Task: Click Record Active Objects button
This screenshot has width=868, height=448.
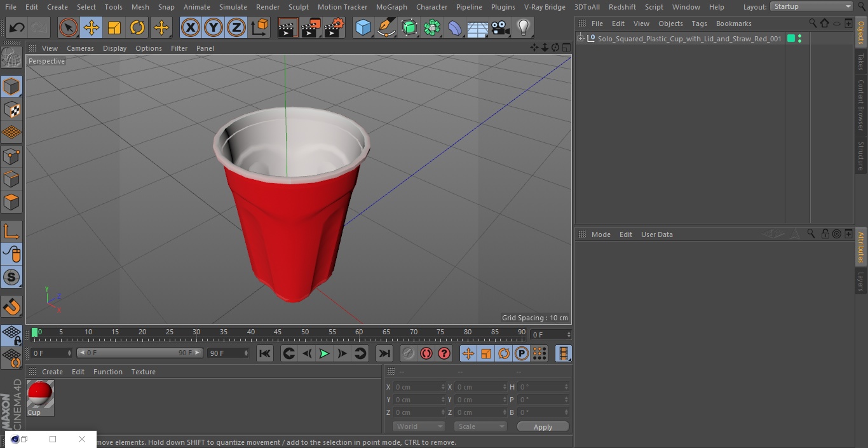Action: click(409, 353)
